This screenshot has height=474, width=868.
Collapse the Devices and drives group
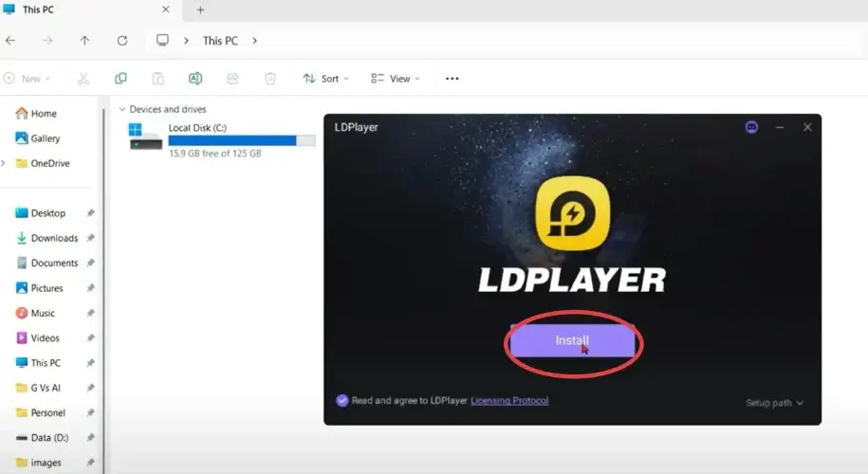tap(121, 109)
